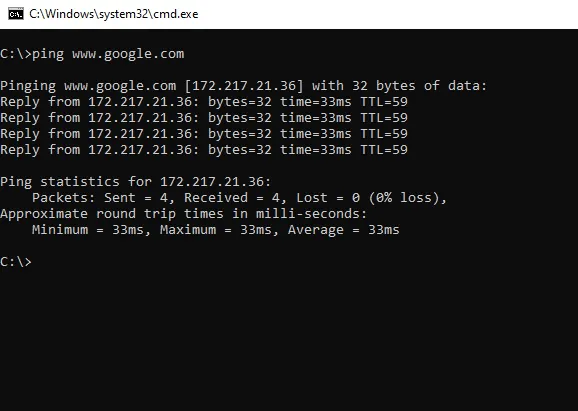The height and width of the screenshot is (411, 578).
Task: Click the fourth 'Reply from' line
Action: pyautogui.click(x=204, y=150)
